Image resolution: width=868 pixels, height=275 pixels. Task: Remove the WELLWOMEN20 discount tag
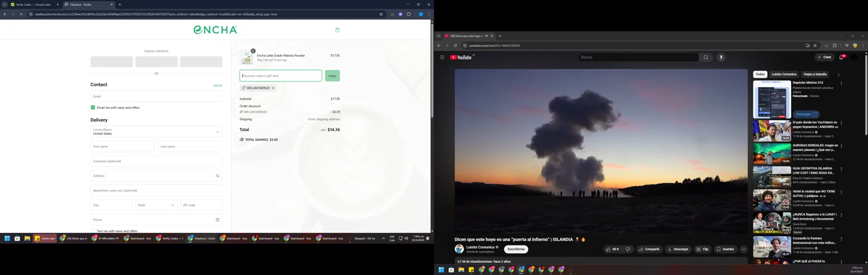click(273, 88)
